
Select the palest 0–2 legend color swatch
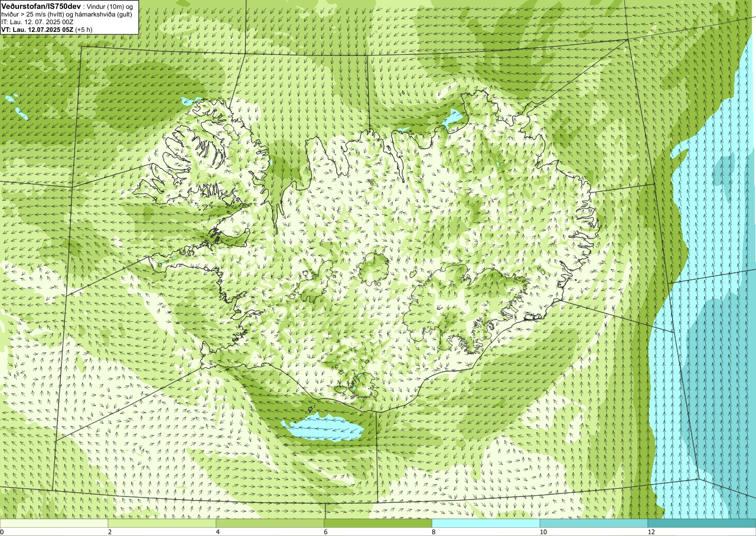point(54,523)
